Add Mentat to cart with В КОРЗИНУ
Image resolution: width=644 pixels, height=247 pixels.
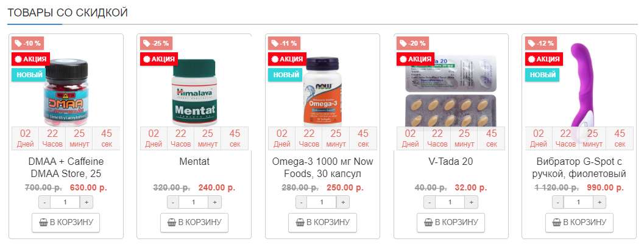(194, 223)
